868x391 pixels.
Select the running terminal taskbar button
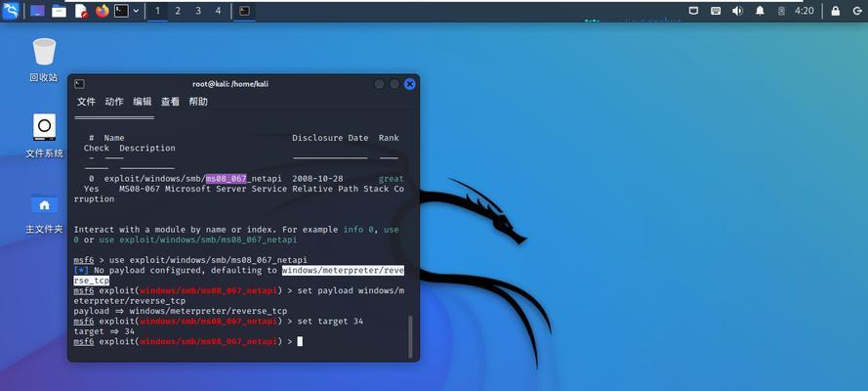[x=244, y=11]
